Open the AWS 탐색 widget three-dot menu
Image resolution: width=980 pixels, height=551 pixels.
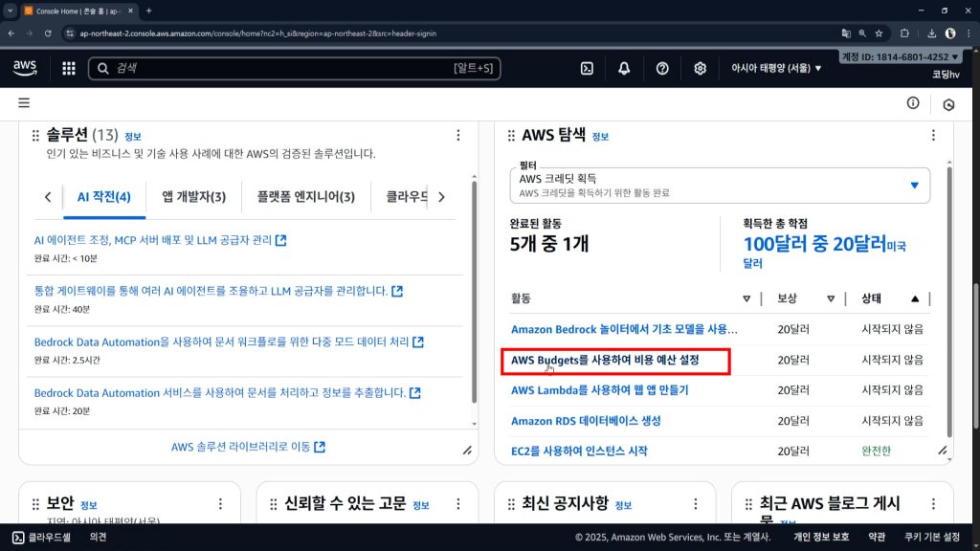[933, 135]
